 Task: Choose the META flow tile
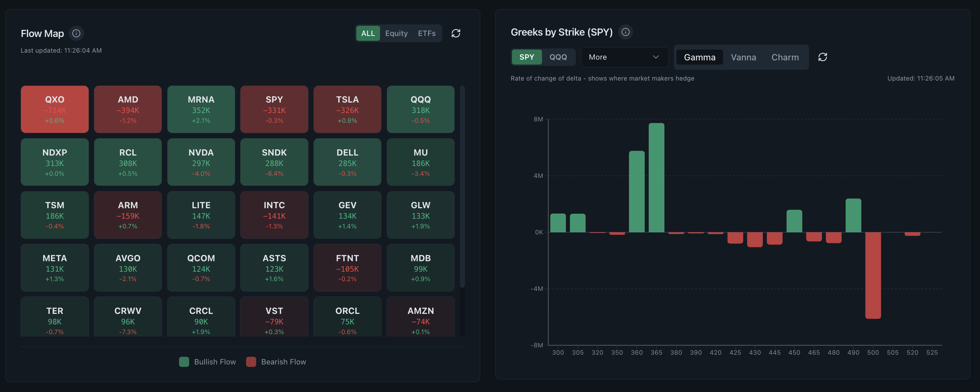[55, 268]
